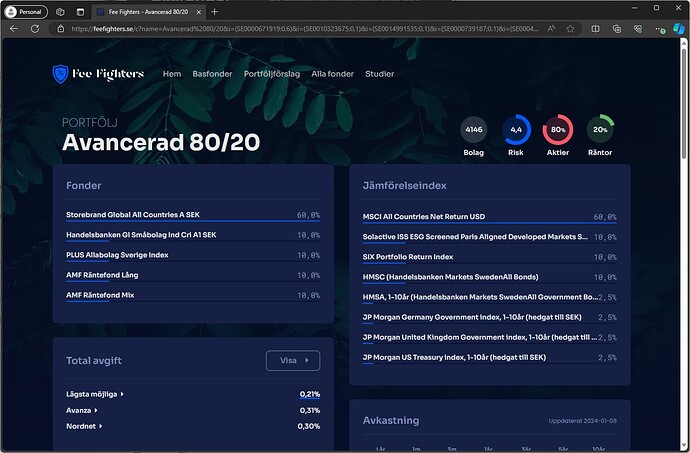Viewport: 690px width, 453px height.
Task: Click the browser back arrow
Action: (14, 29)
